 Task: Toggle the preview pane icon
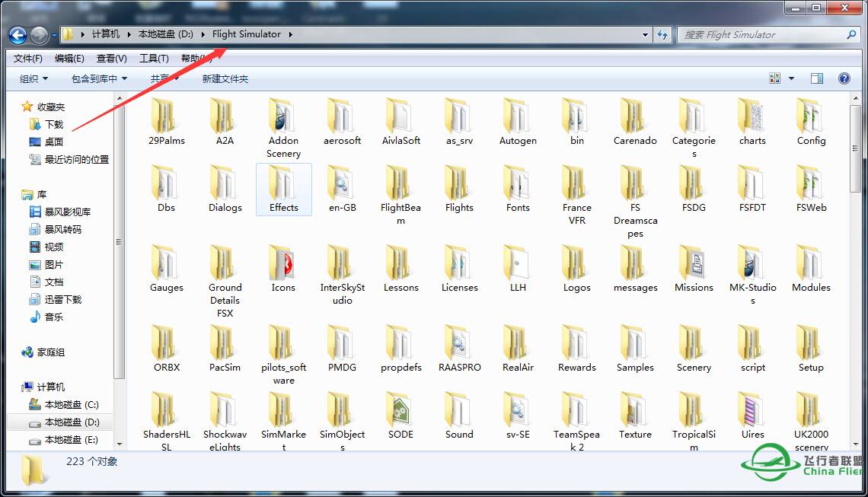pyautogui.click(x=817, y=78)
